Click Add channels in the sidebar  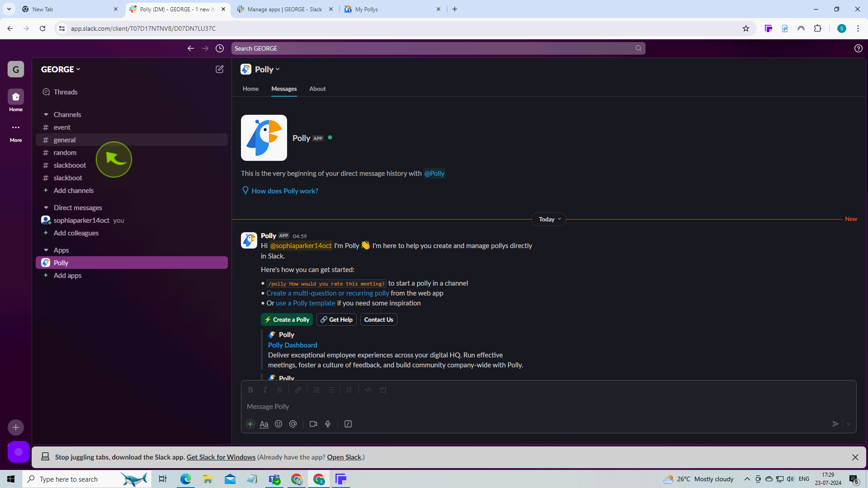[132, 190]
